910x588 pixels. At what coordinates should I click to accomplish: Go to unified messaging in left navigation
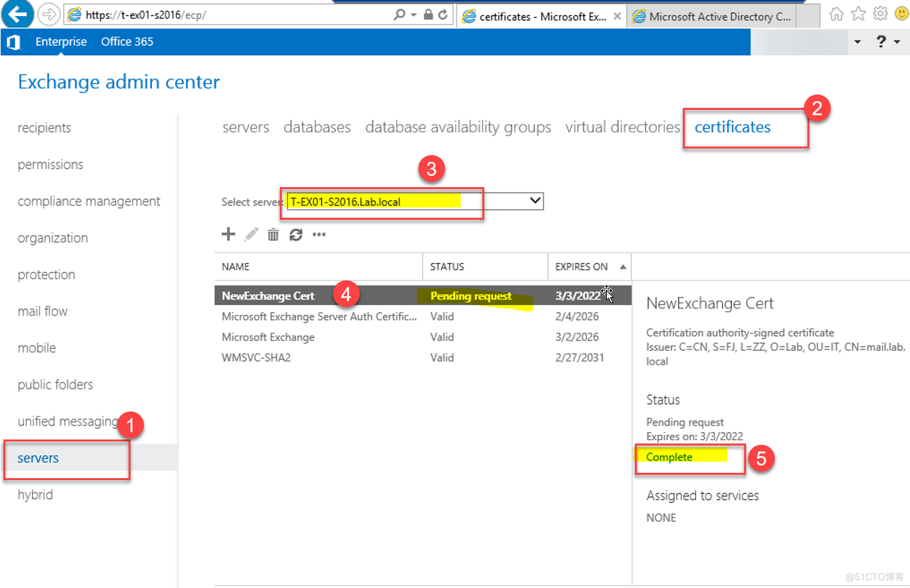click(68, 421)
